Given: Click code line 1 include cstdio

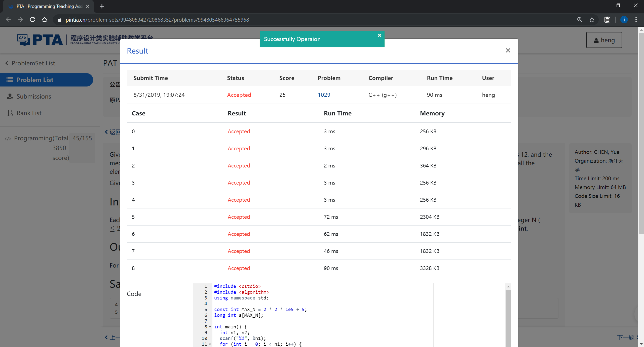Looking at the screenshot, I should [x=237, y=286].
